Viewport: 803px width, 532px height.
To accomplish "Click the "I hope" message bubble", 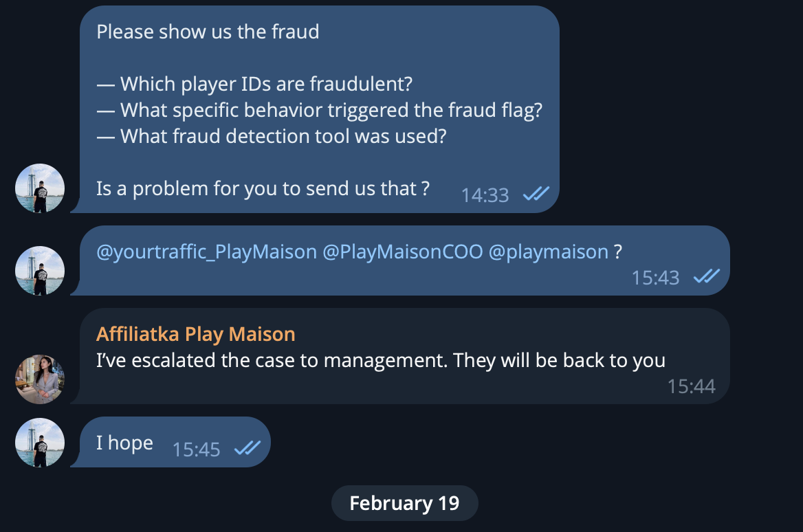I will coord(124,443).
